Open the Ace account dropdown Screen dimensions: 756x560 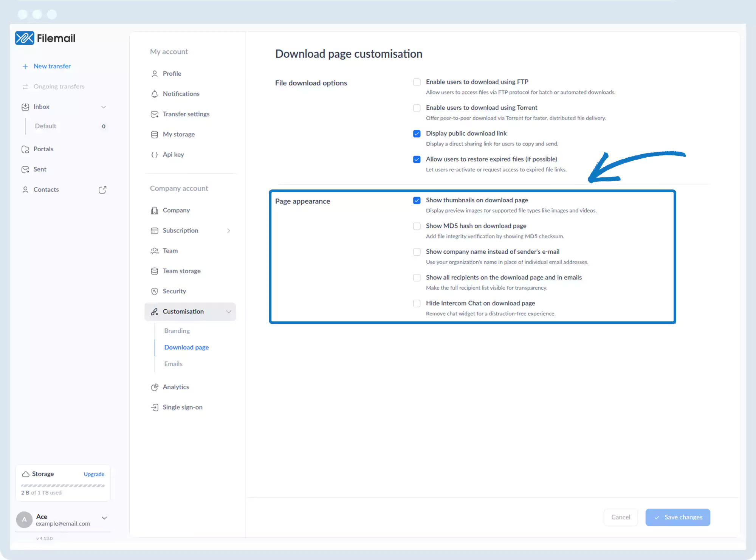104,518
